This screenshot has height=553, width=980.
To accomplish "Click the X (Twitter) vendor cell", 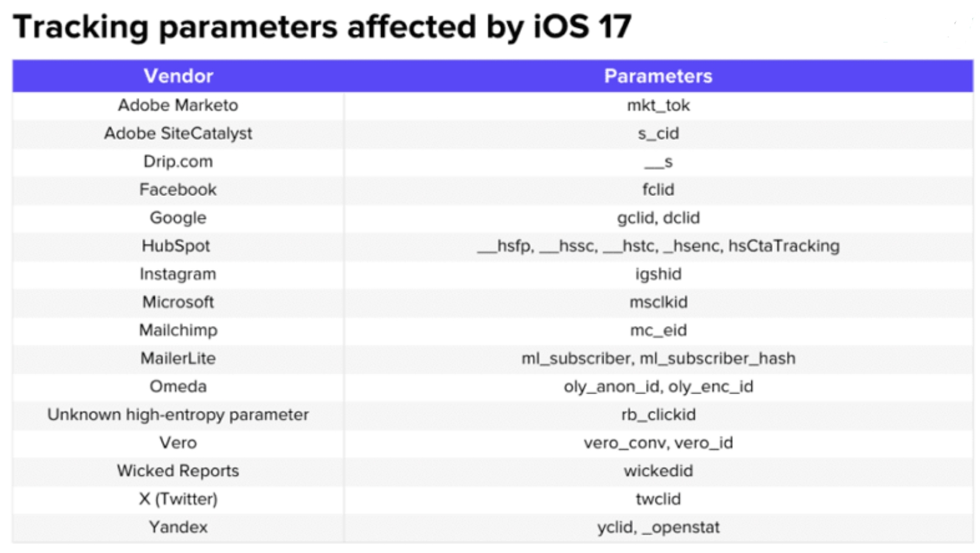I will [x=178, y=499].
